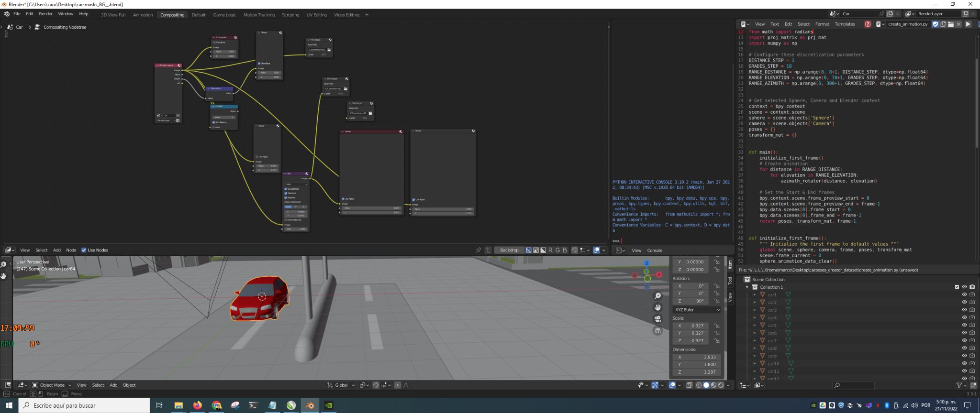Screen dimensions: 980x413
Task: Select solid viewport shading mode
Action: coord(706,385)
